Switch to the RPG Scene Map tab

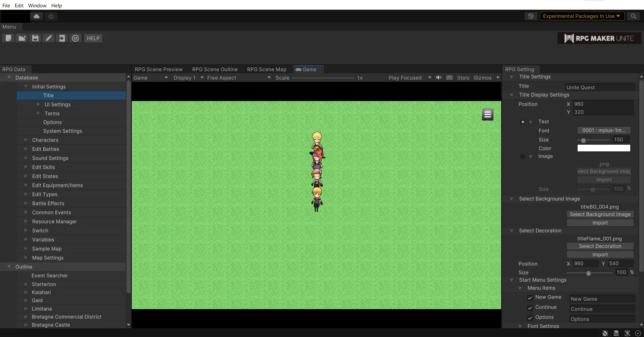click(267, 69)
